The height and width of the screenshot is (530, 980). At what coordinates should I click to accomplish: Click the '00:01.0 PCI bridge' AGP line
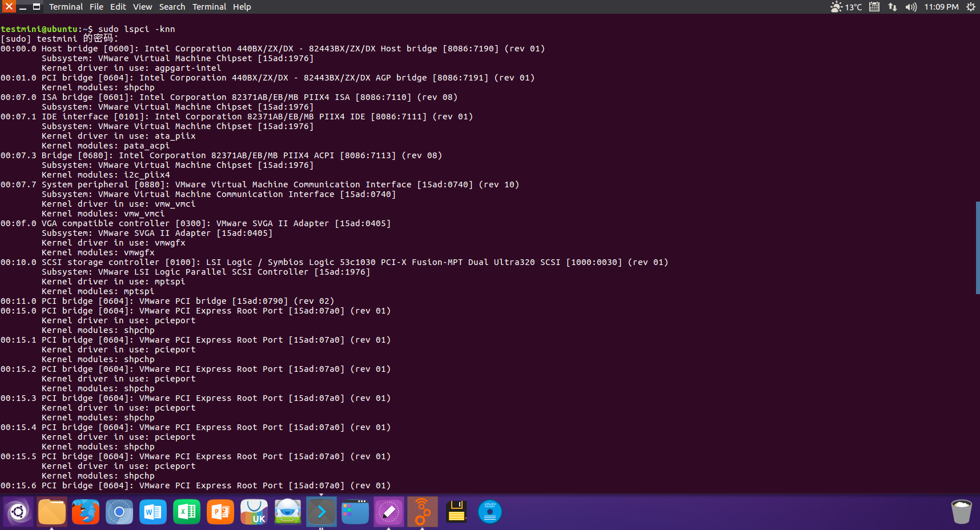coord(267,78)
